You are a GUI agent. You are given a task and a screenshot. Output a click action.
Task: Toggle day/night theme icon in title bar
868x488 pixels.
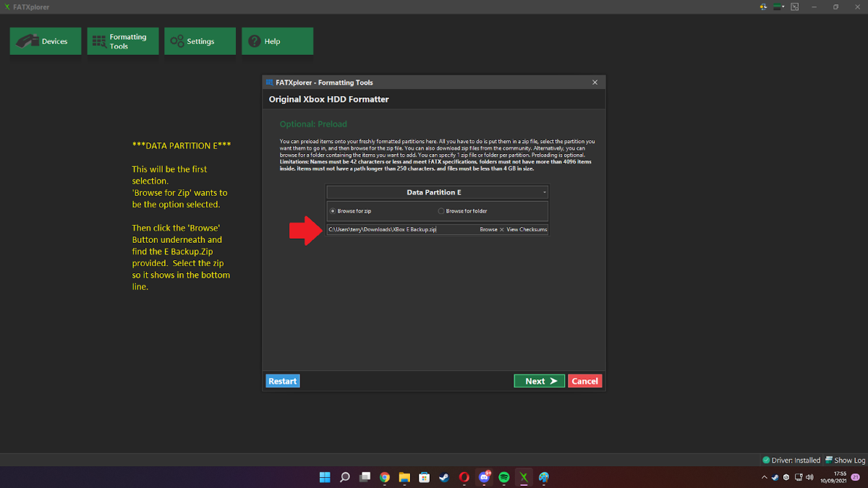click(764, 7)
